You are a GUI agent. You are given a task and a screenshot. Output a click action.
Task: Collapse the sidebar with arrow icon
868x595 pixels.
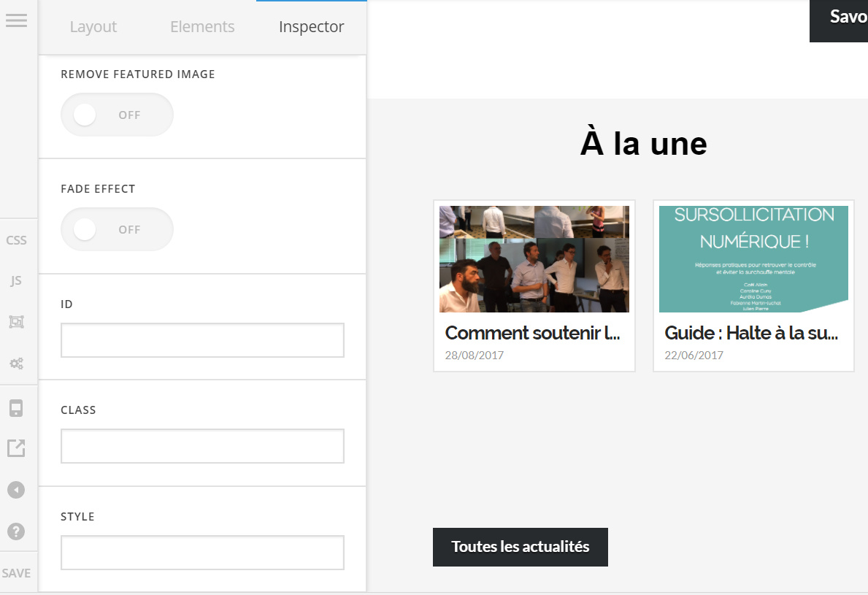pos(16,490)
